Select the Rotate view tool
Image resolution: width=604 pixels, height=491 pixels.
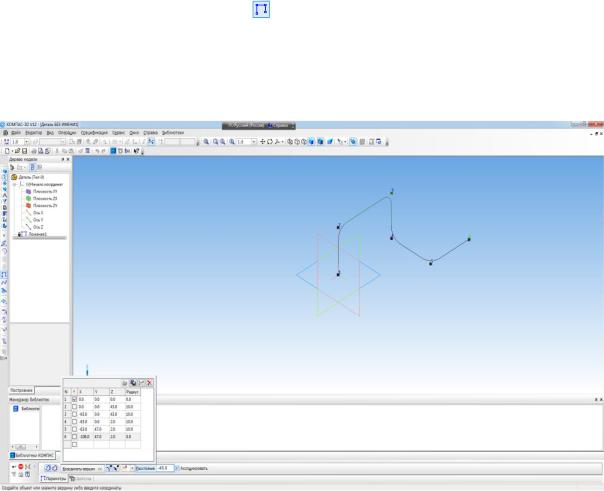(270, 142)
